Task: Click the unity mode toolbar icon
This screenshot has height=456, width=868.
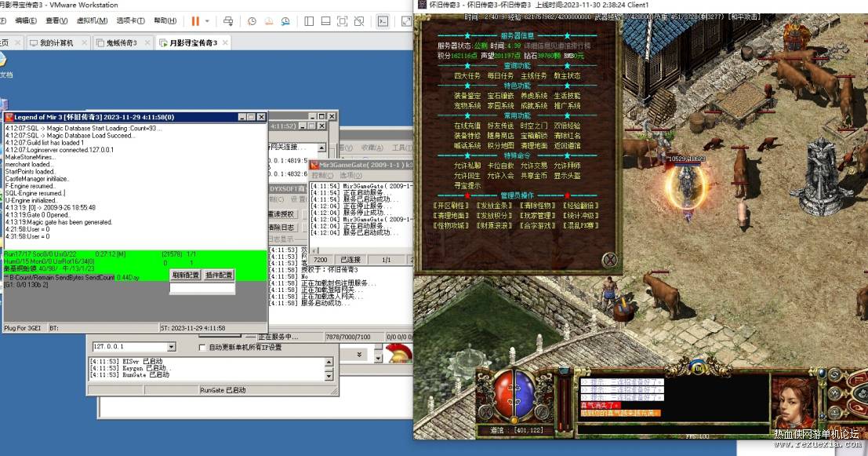Action: click(x=359, y=21)
